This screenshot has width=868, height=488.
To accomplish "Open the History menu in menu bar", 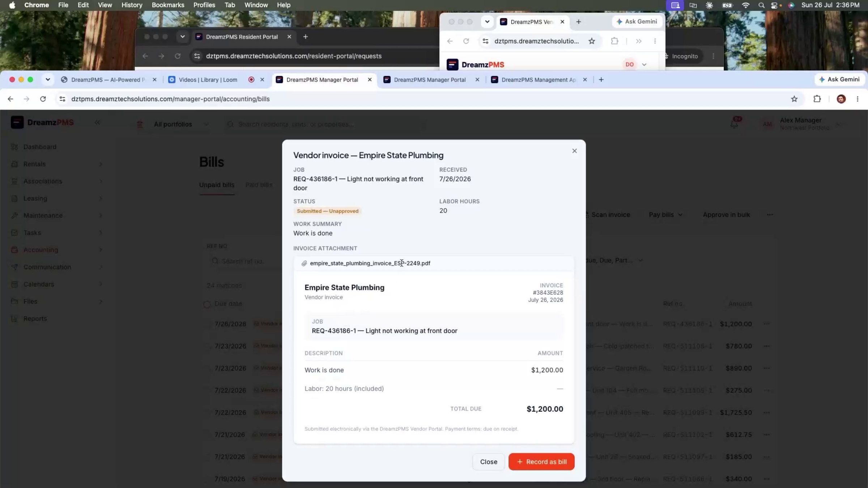I will pyautogui.click(x=132, y=5).
